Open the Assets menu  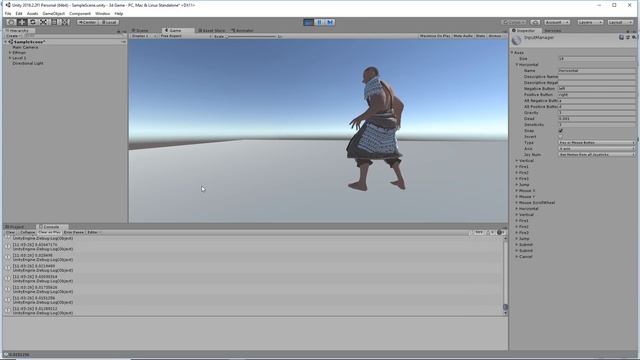coord(32,13)
